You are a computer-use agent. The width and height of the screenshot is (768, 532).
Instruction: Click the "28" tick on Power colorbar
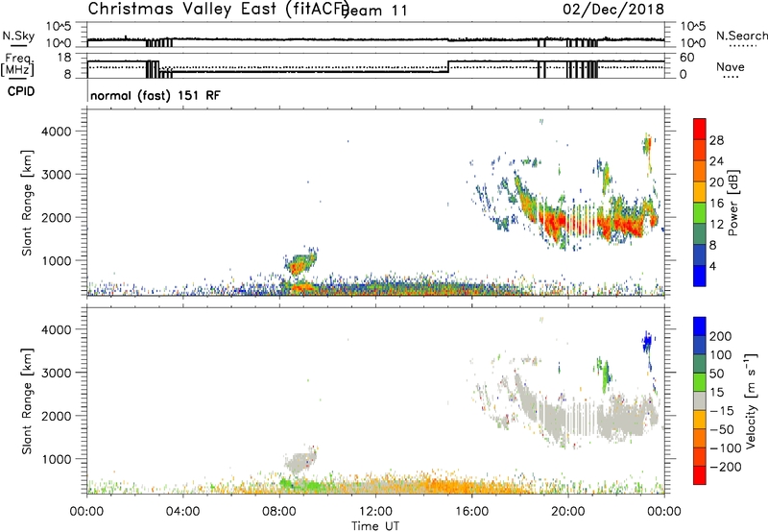point(716,140)
